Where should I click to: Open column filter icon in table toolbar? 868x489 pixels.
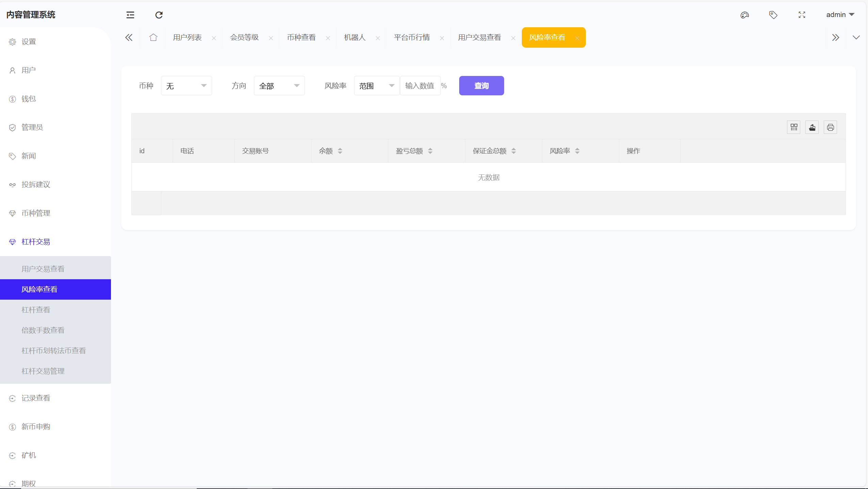click(794, 127)
